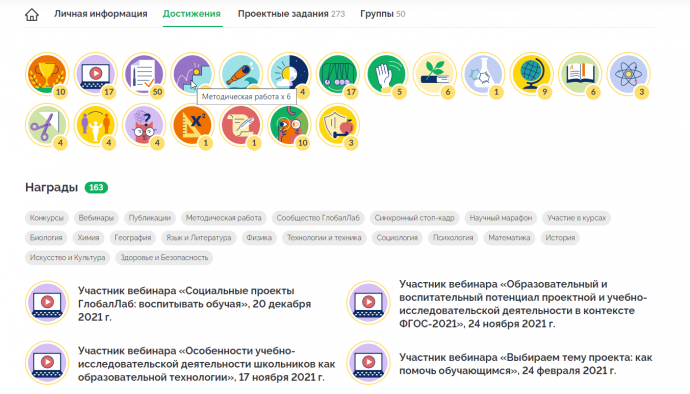Filter awards by Методическая работа tag

point(224,218)
